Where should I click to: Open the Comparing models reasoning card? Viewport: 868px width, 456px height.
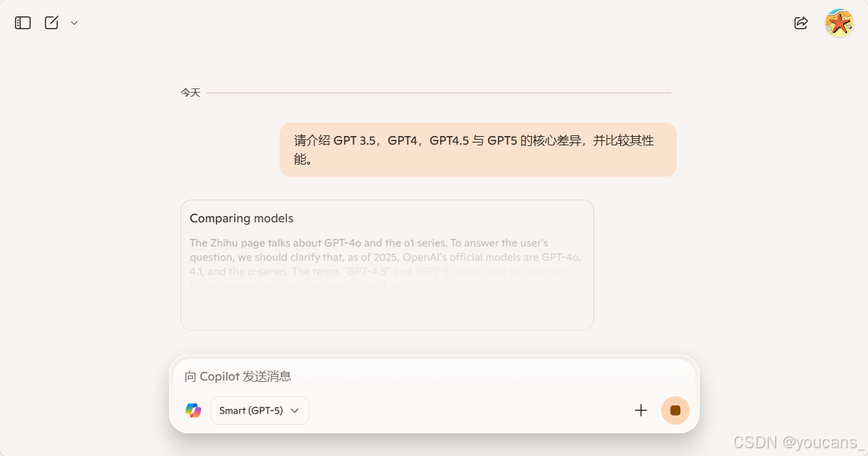(387, 265)
